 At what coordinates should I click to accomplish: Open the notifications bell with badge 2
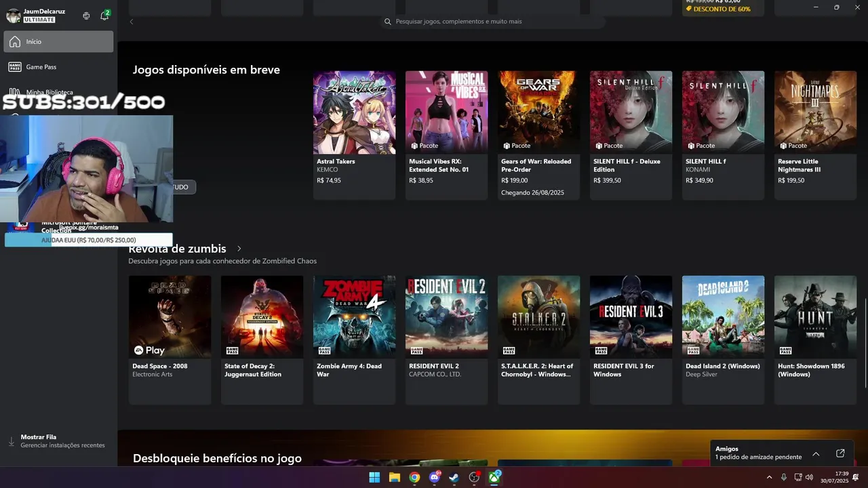tap(104, 15)
